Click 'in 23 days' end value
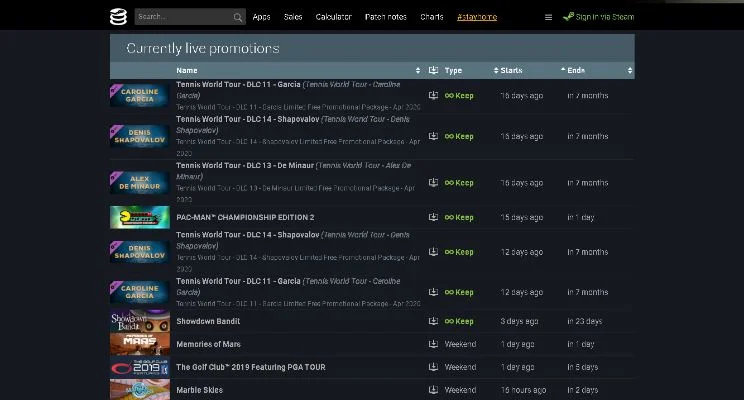The height and width of the screenshot is (400, 744). click(585, 321)
